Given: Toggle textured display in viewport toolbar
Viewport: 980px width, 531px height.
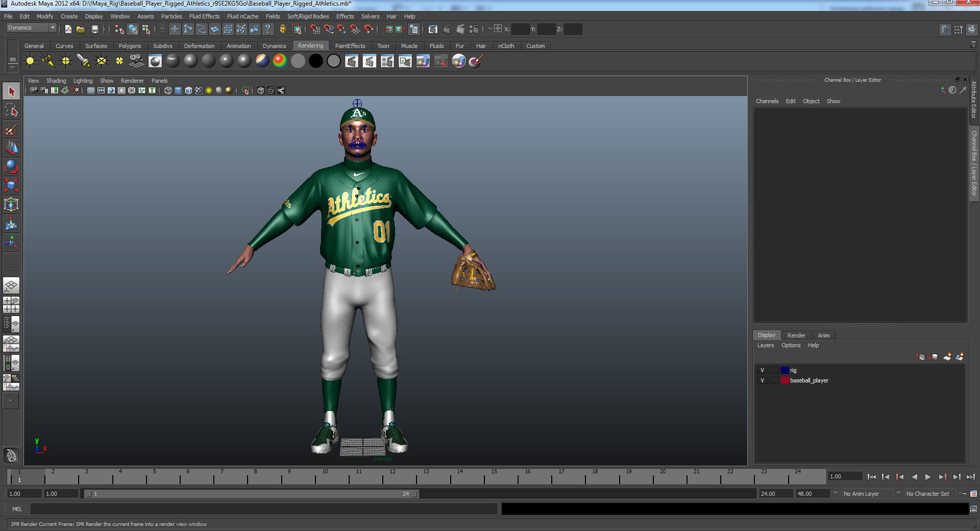Looking at the screenshot, I should tap(199, 90).
